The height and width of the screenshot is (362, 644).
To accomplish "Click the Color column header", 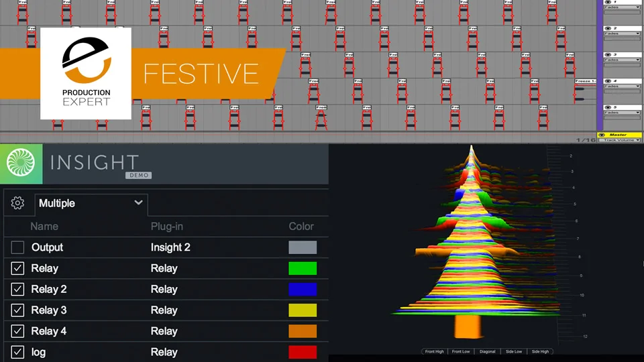I will [x=301, y=227].
